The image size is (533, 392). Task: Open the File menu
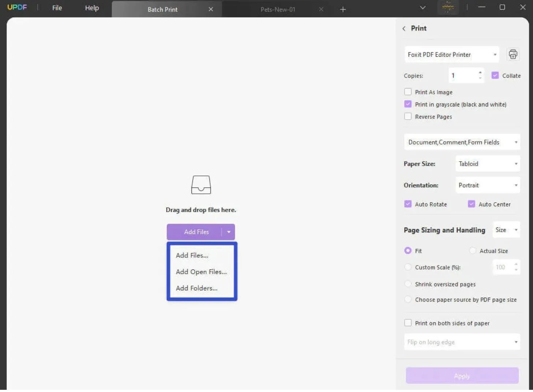click(x=57, y=7)
